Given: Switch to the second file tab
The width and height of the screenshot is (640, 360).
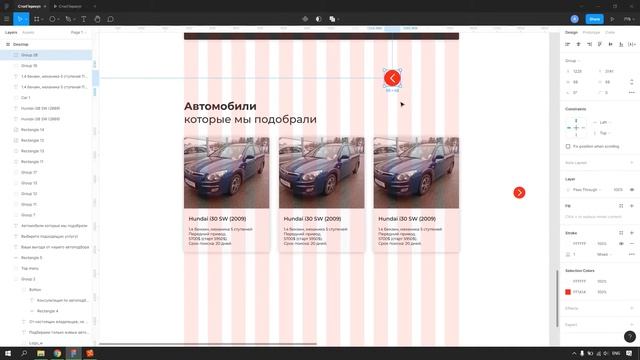Looking at the screenshot, I should (x=68, y=7).
